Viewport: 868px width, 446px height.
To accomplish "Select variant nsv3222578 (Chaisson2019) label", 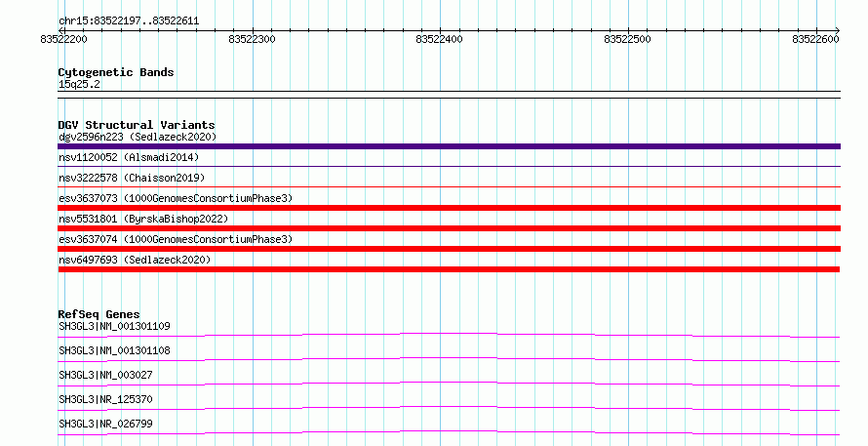I will click(132, 178).
